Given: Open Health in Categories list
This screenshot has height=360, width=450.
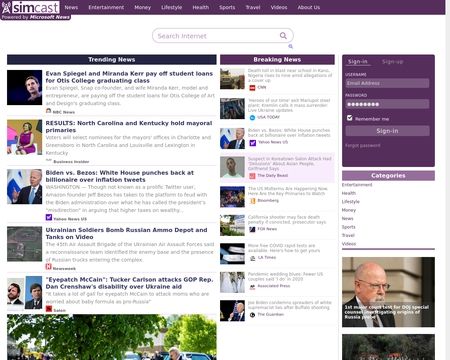Looking at the screenshot, I should 349,193.
